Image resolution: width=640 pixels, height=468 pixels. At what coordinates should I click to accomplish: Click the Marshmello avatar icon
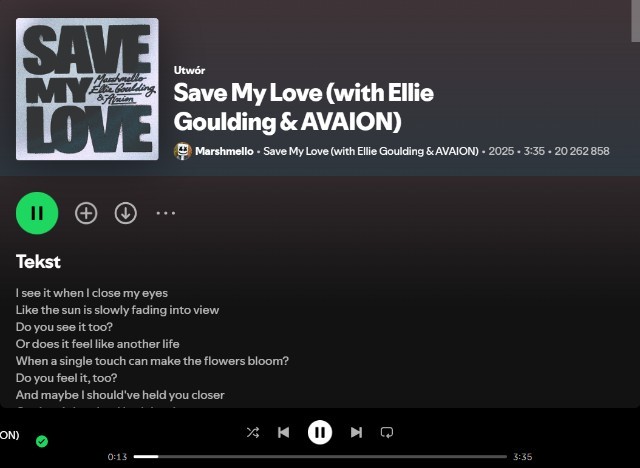click(x=183, y=151)
